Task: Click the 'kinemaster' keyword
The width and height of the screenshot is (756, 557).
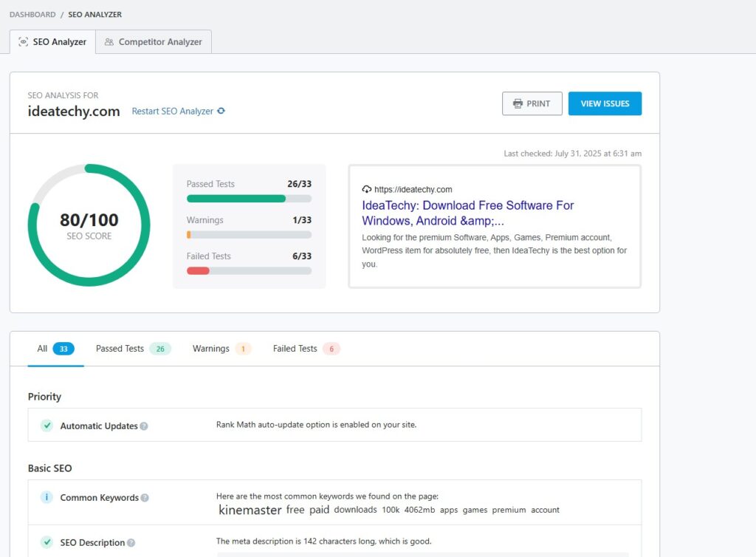Action: 250,510
